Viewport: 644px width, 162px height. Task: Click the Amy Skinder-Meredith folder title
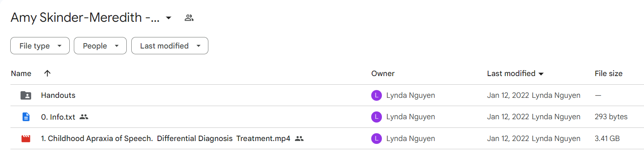tap(85, 18)
